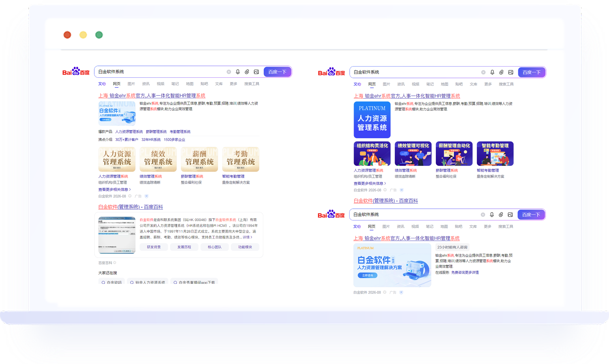Click the 百度一下 button in the left panel
This screenshot has height=364, width=609.
click(277, 72)
